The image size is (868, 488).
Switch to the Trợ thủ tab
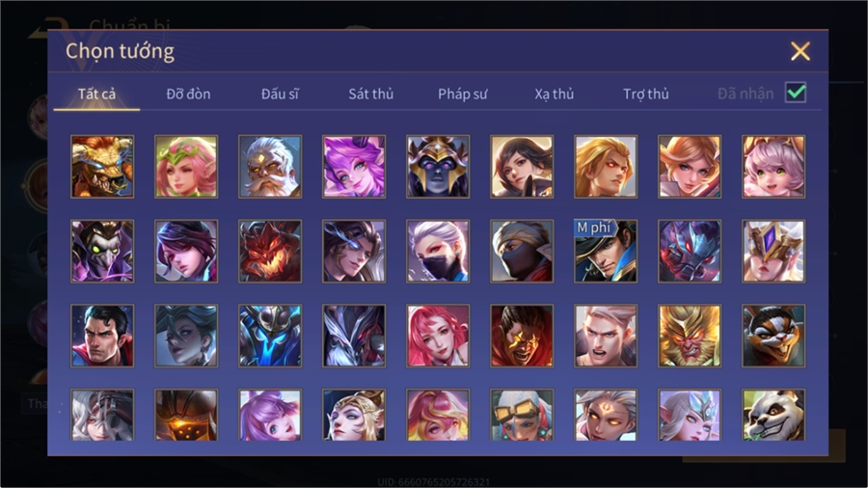pyautogui.click(x=646, y=95)
